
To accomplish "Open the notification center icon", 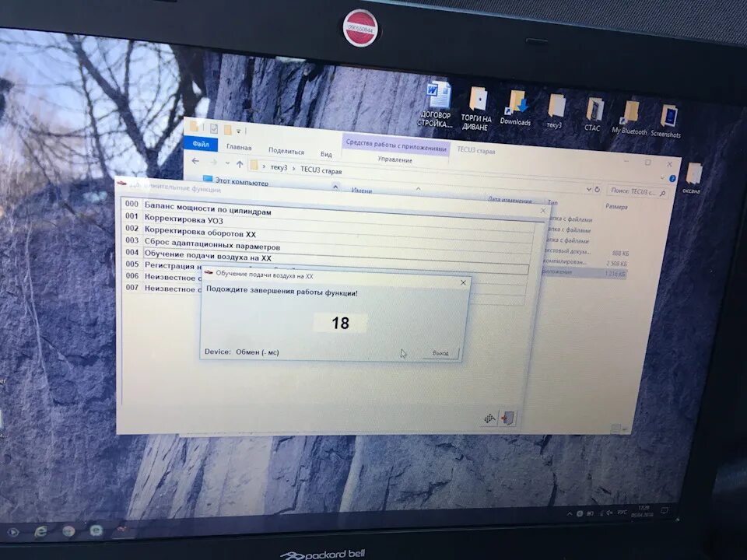I will [x=664, y=511].
